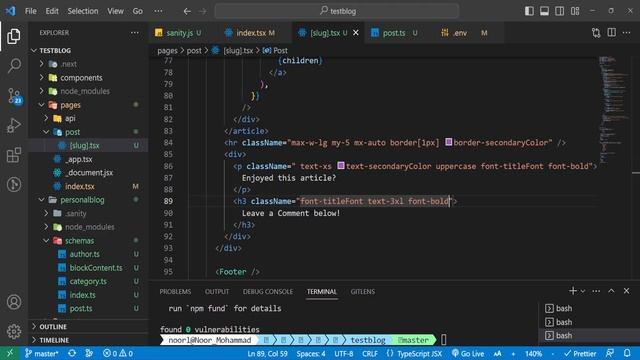The image size is (640, 360).
Task: Open the Extensions view
Action: (x=14, y=155)
